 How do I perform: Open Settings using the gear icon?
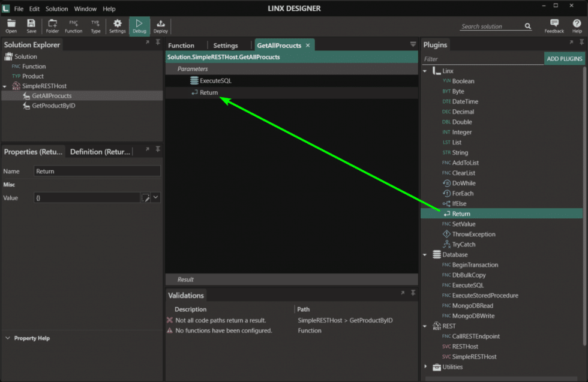click(117, 26)
